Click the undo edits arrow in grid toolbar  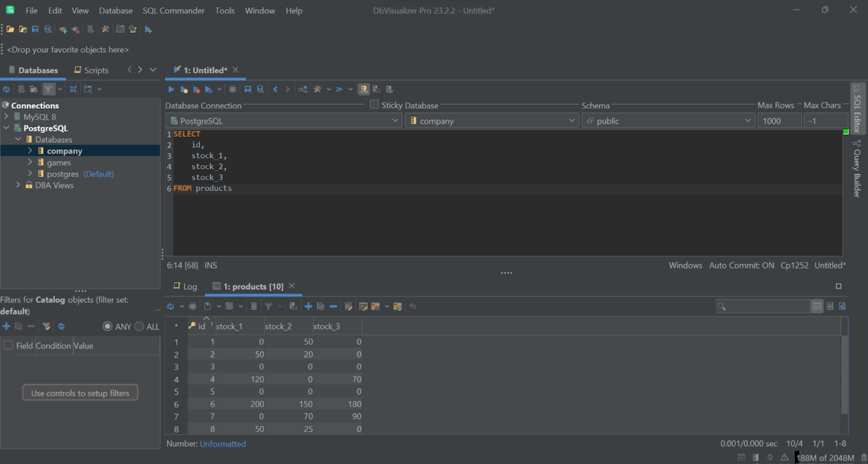coord(413,306)
